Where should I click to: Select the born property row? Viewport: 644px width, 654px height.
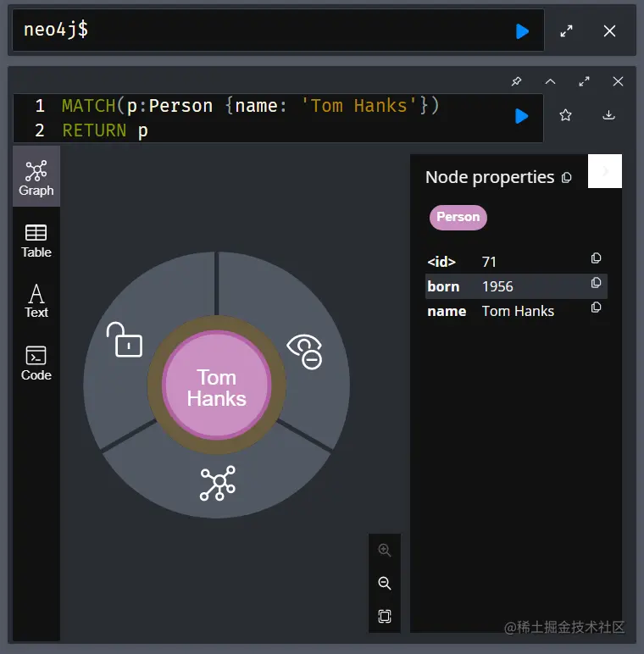click(x=516, y=286)
